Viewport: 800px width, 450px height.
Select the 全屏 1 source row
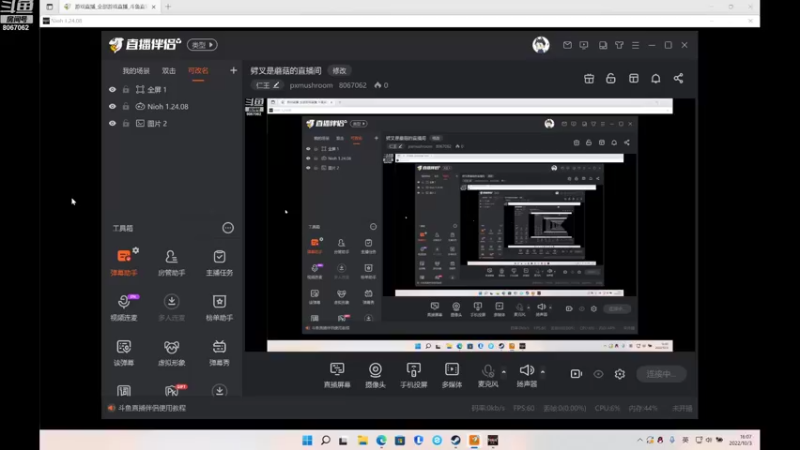pyautogui.click(x=171, y=89)
